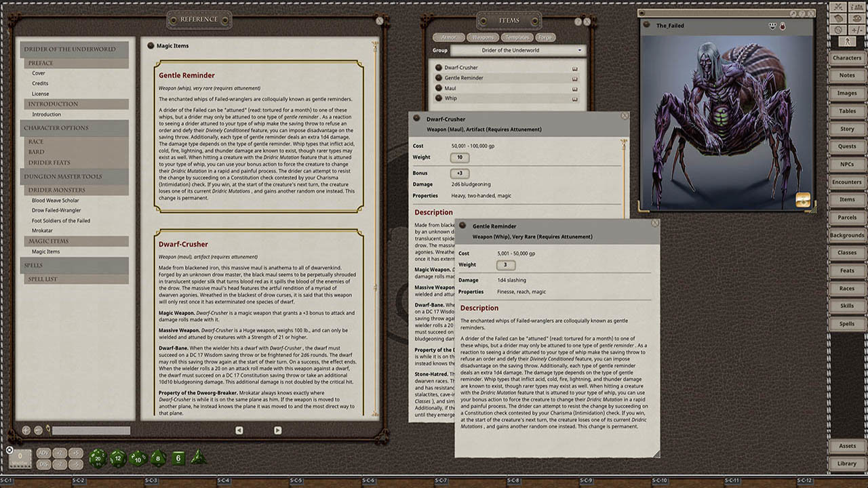Enable the ADV advantage roll mode

tap(44, 453)
